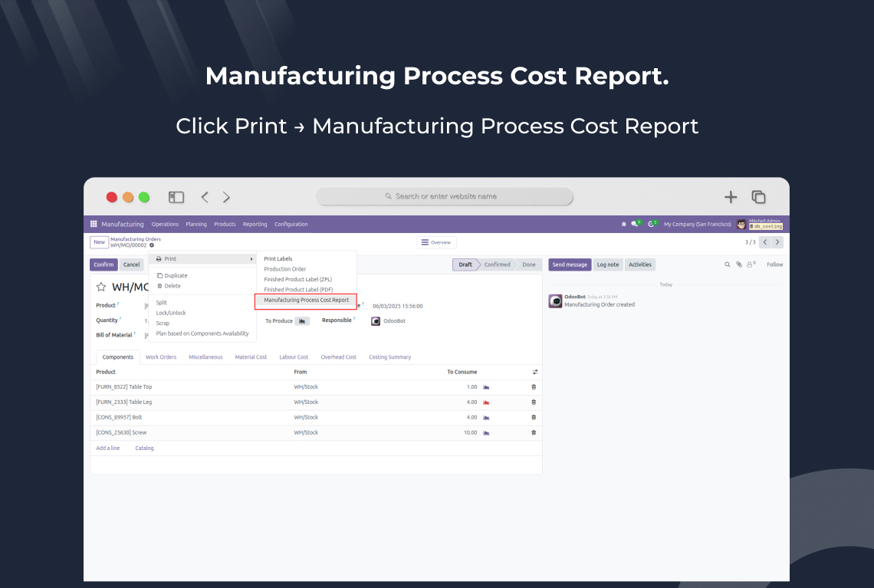Open forecast chart for Table Top row
The height and width of the screenshot is (588, 874).
(486, 387)
